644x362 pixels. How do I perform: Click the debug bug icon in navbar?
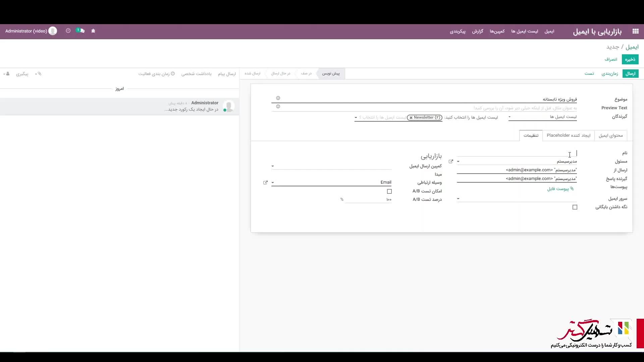[x=93, y=31]
